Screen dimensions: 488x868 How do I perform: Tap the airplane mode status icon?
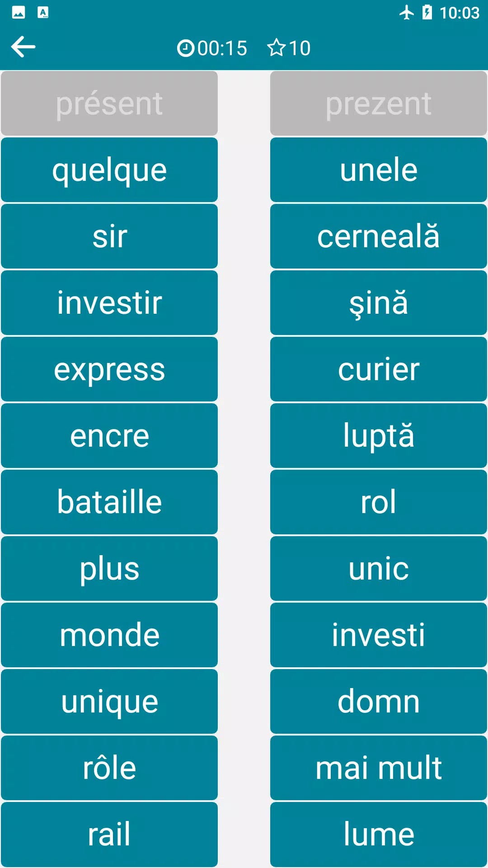(x=407, y=13)
